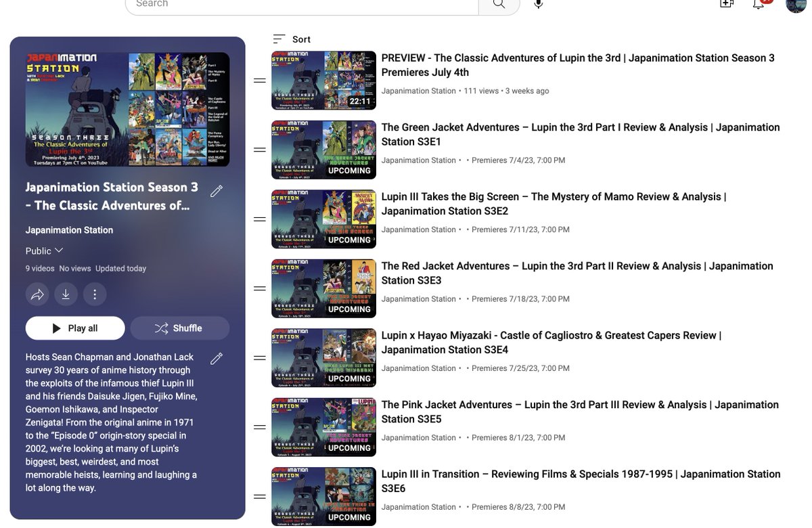Click Shuffle button
This screenshot has width=812, height=528.
[x=180, y=328]
